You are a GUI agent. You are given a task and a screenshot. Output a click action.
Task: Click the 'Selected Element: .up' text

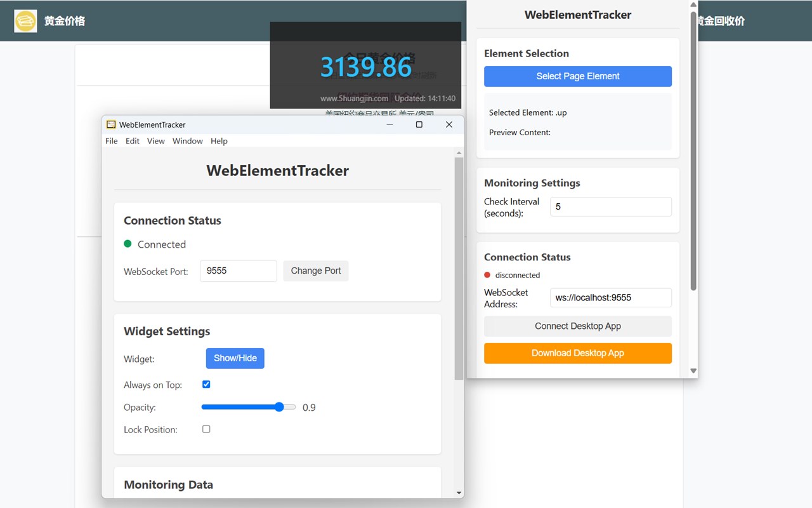coord(528,112)
